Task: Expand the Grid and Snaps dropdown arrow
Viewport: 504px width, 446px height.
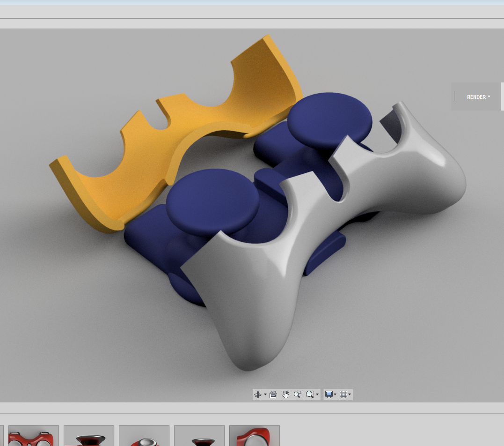Action: point(350,394)
